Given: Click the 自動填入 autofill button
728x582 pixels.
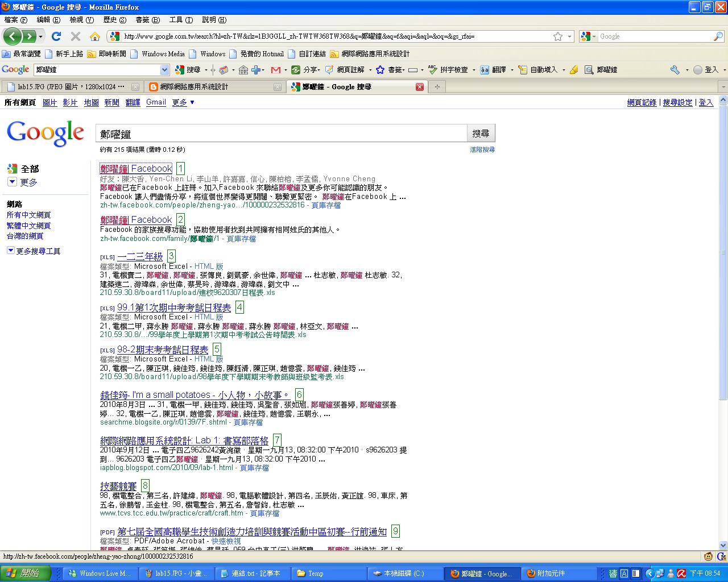Looking at the screenshot, I should click(539, 70).
